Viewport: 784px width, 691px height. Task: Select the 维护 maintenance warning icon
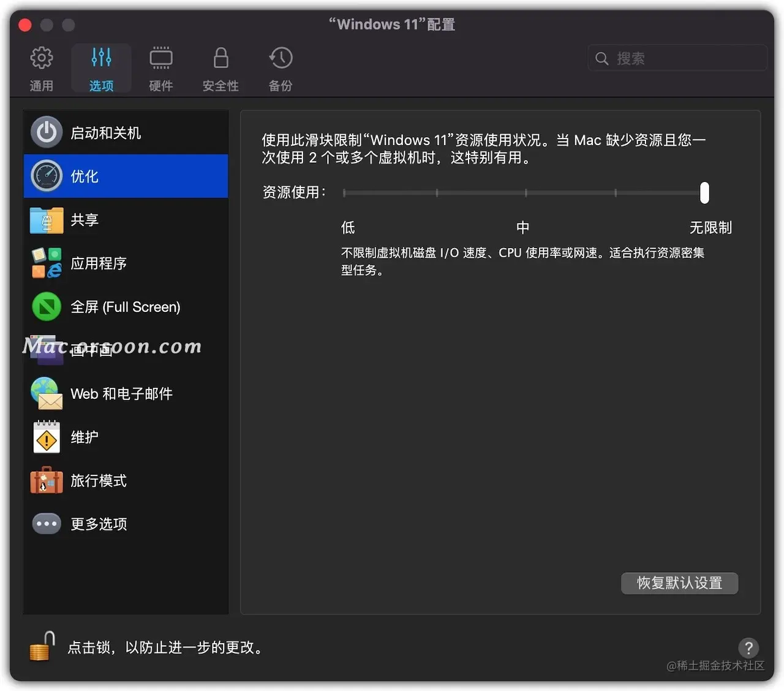(x=47, y=437)
